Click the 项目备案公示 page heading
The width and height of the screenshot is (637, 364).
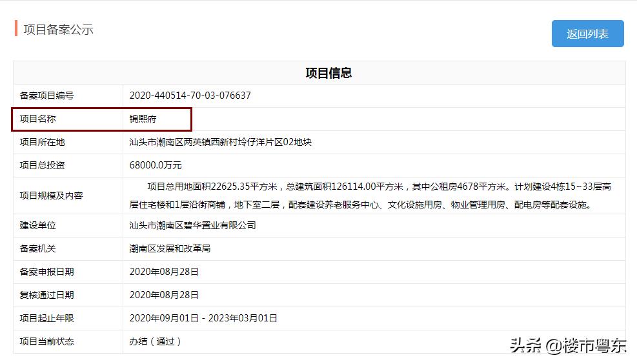59,30
